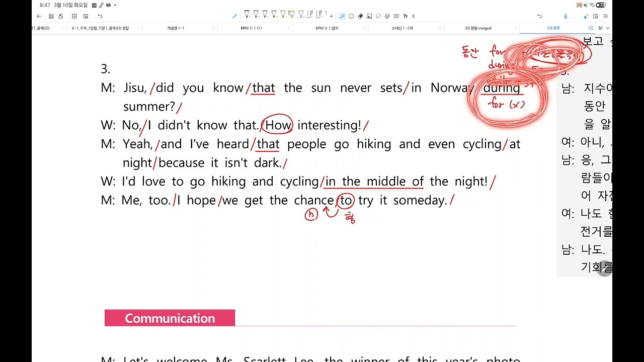Add a new pen with plus icon
The image size is (644, 362).
pos(331,16)
